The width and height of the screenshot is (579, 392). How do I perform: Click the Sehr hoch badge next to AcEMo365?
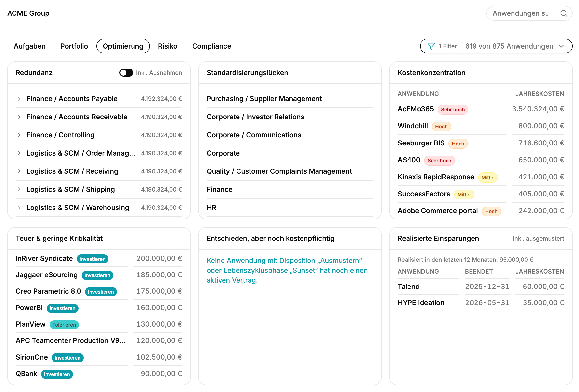[x=453, y=110]
